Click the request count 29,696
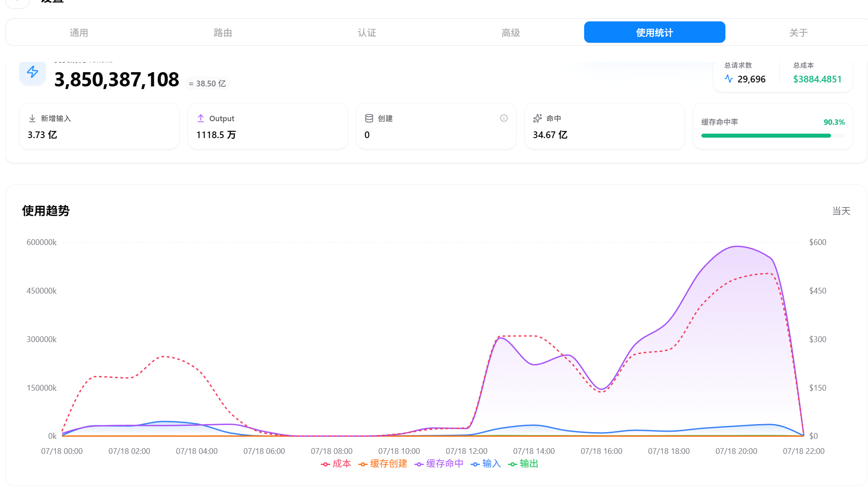The image size is (868, 490). [x=751, y=79]
